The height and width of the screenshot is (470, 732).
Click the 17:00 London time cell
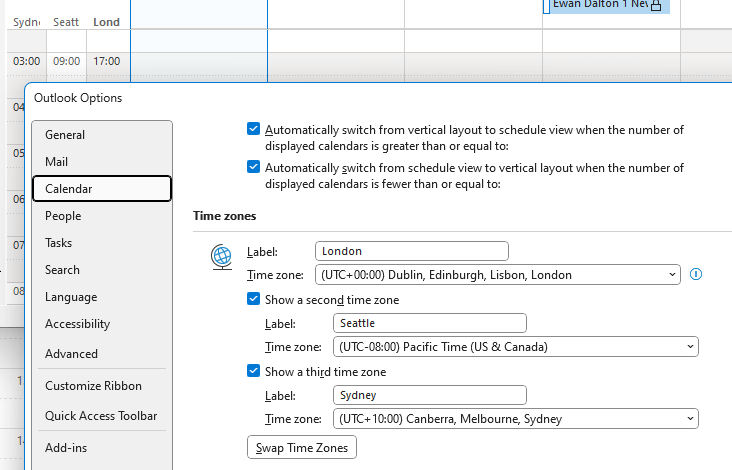[107, 61]
